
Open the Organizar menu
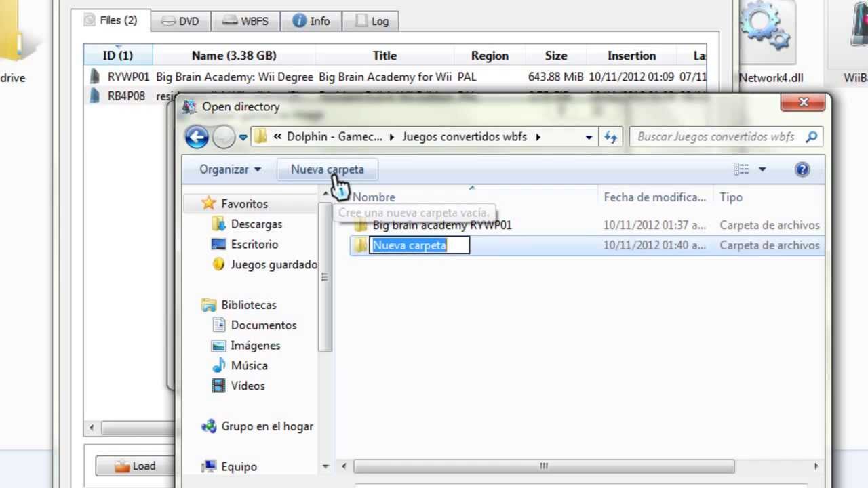(x=231, y=169)
